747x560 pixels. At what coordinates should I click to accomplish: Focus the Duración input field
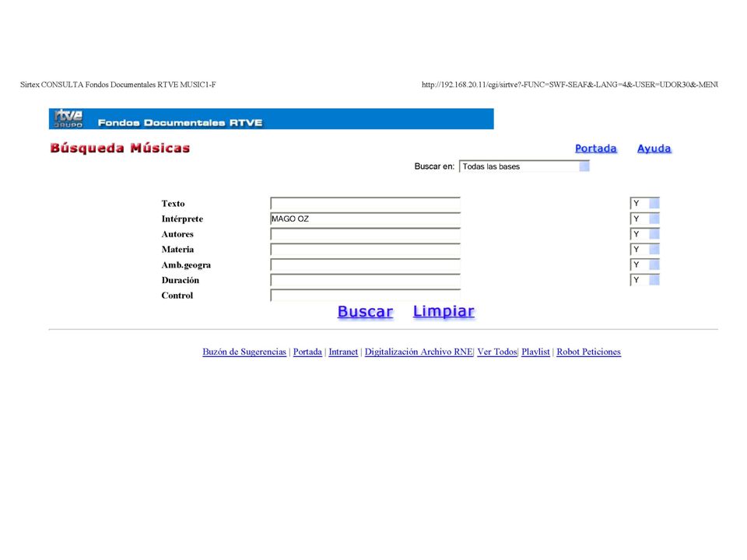pos(366,280)
